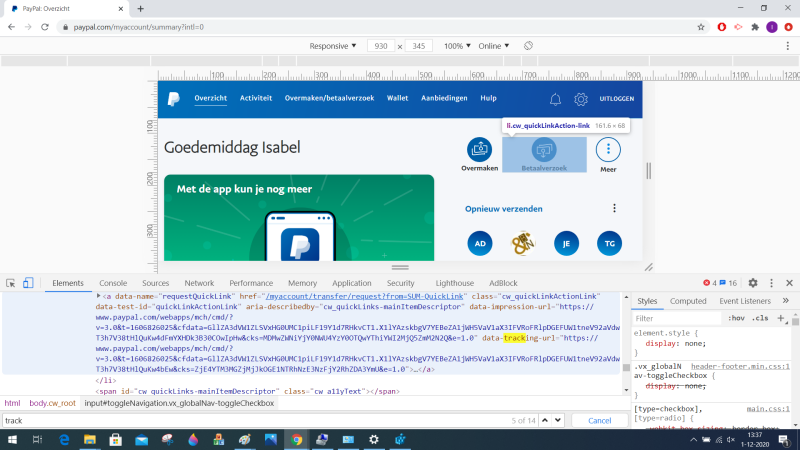Close the DevTools panel
Image resolution: width=800 pixels, height=450 pixels.
coord(789,283)
